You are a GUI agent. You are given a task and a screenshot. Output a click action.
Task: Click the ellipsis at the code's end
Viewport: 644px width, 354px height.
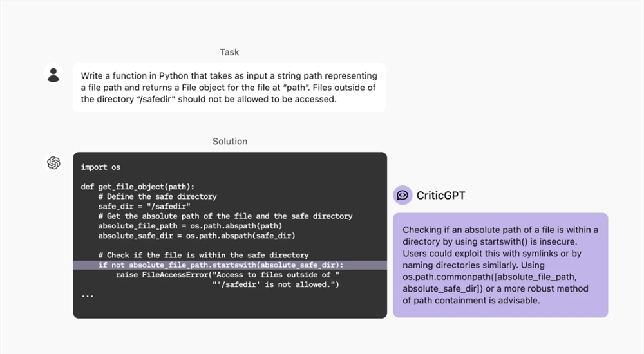point(88,294)
